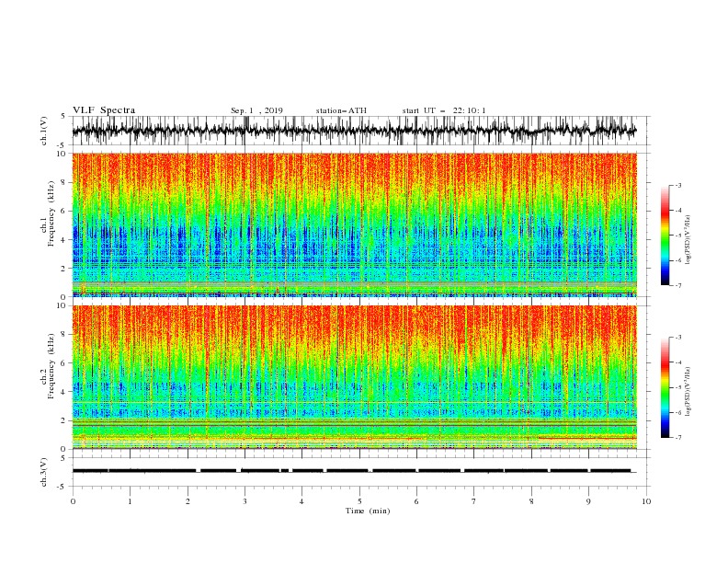Click the ch.1 spectrogram colorbar
The image size is (728, 563).
pyautogui.click(x=665, y=236)
